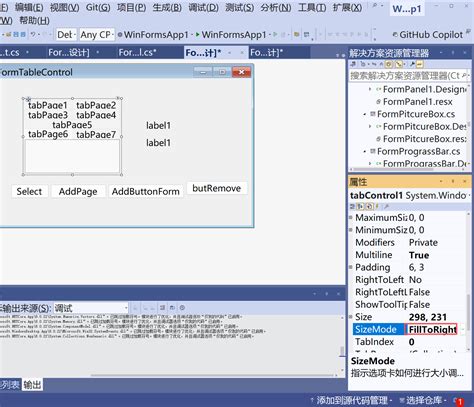Viewport: 474px width, 407px height.
Task: Open GitHub Copilot from the toolbar
Action: [428, 35]
